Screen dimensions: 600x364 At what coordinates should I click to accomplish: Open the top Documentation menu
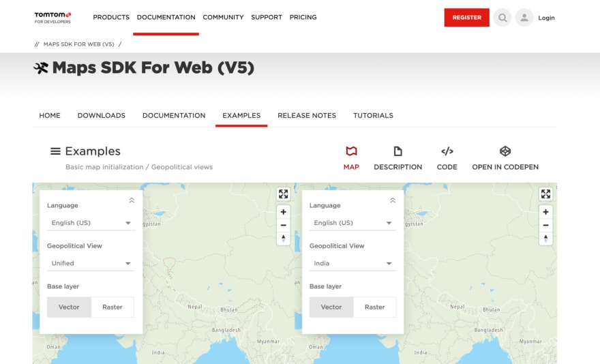[166, 17]
